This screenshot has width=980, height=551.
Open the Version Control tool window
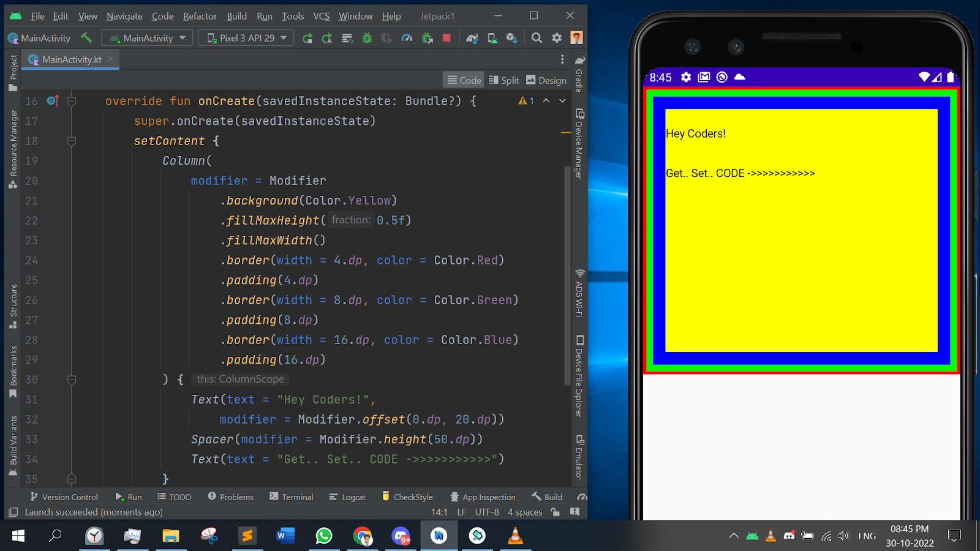[64, 497]
